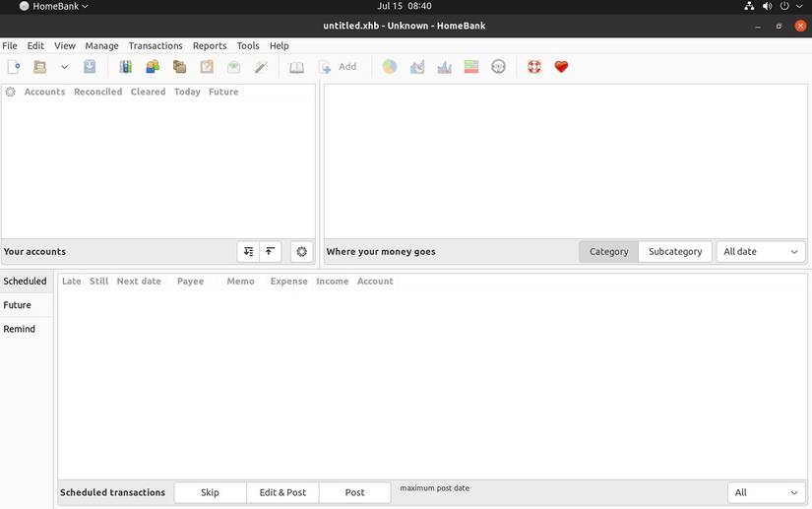Click the Payee column header
Viewport: 812px width, 509px height.
pyautogui.click(x=191, y=282)
